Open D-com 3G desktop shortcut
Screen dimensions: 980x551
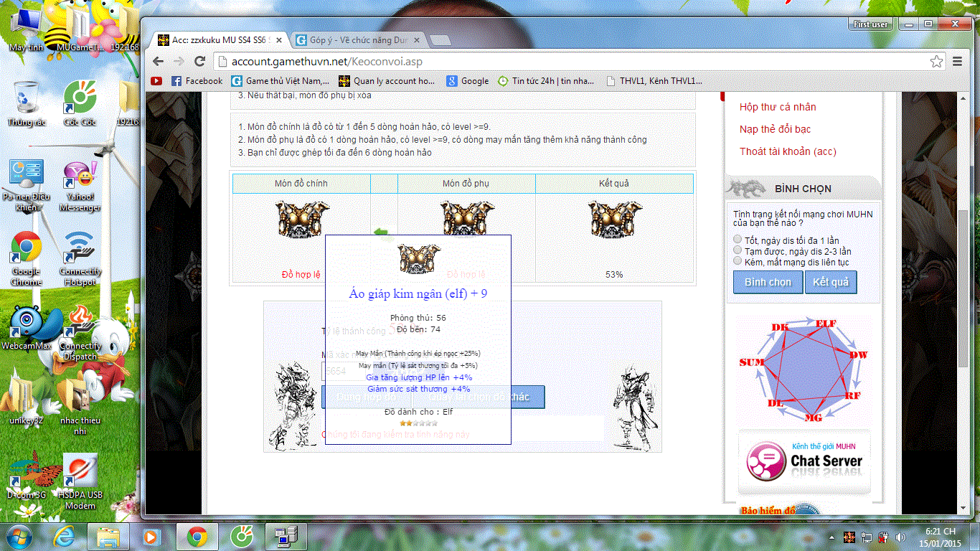(26, 476)
